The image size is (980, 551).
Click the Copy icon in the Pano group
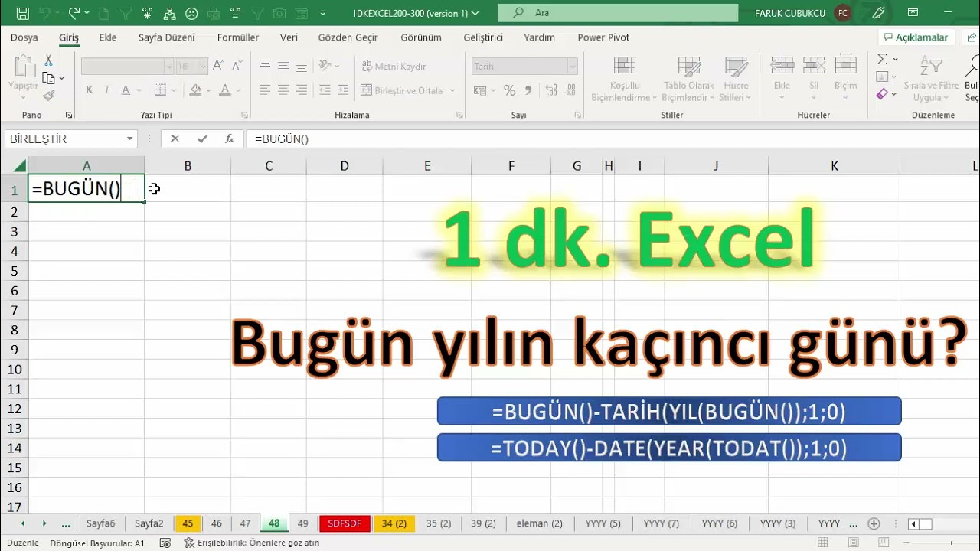coord(48,78)
